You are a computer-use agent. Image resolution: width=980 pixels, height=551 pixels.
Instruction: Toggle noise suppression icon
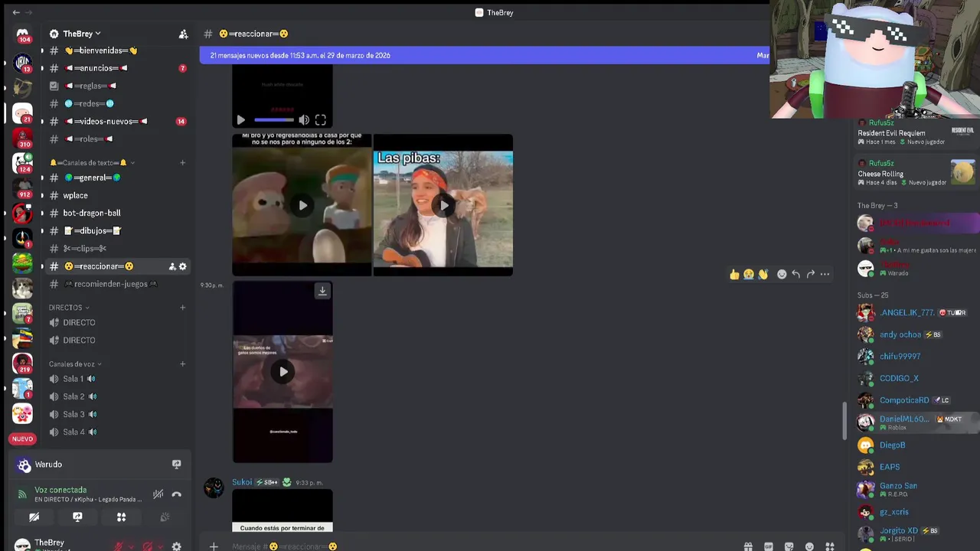tap(158, 494)
